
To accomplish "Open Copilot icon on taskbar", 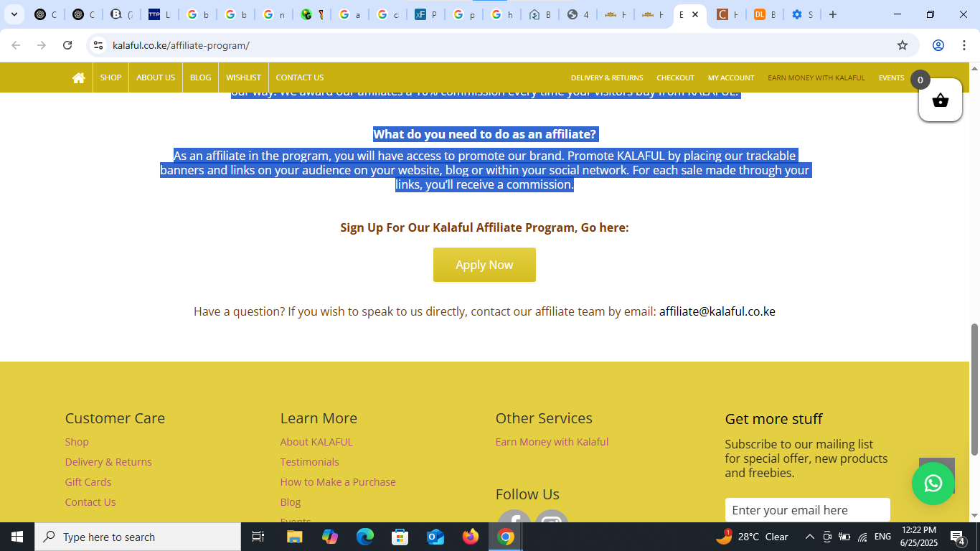I will (x=330, y=537).
